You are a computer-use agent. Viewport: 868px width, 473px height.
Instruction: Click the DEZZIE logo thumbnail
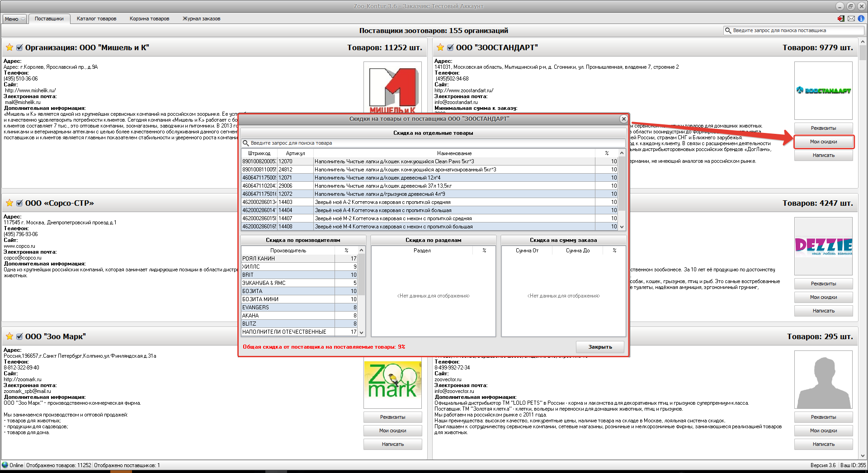pyautogui.click(x=823, y=246)
